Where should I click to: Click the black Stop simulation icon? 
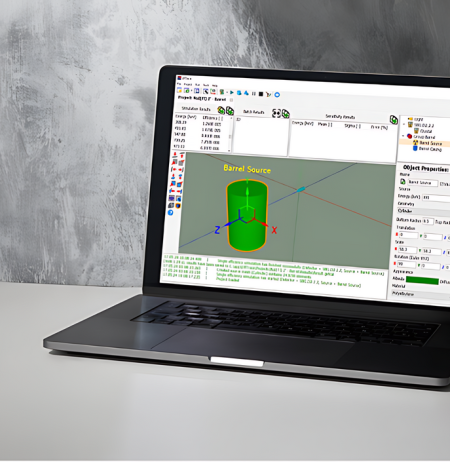click(x=261, y=94)
